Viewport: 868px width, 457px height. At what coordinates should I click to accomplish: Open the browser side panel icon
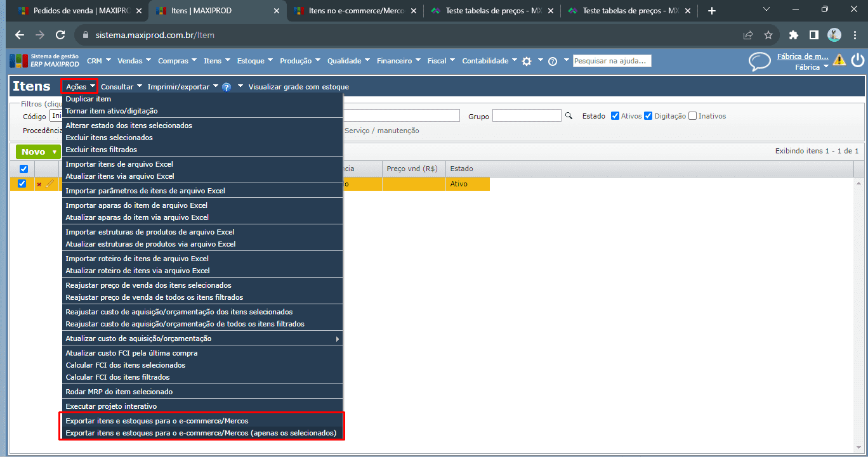[x=814, y=35]
